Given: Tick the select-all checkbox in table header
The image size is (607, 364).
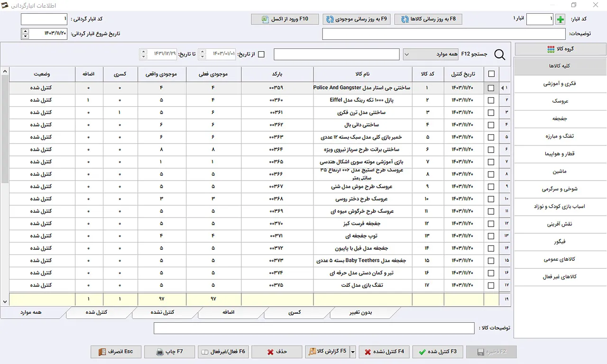Looking at the screenshot, I should pyautogui.click(x=491, y=74).
